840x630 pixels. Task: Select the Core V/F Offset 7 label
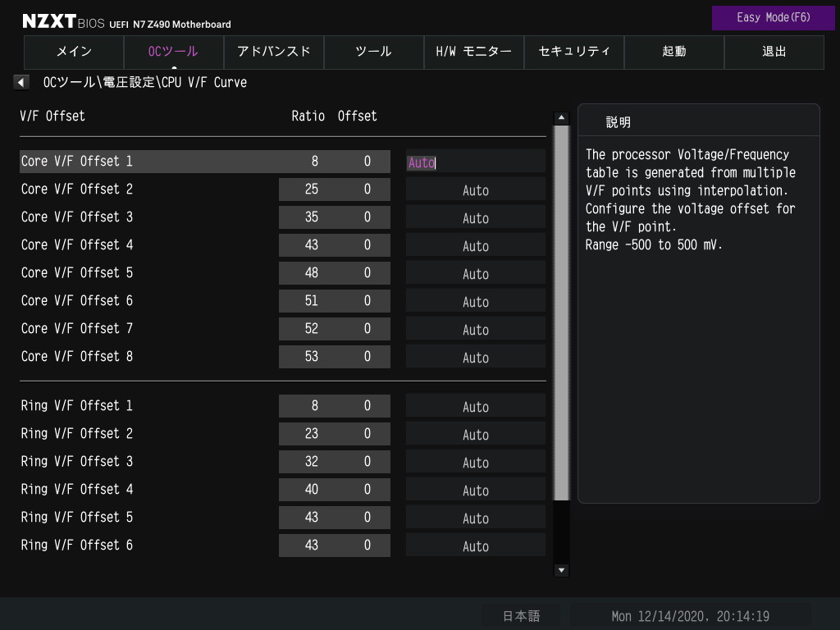pyautogui.click(x=76, y=328)
